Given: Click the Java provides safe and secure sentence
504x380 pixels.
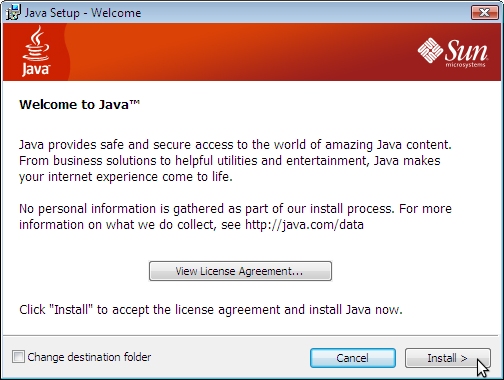Looking at the screenshot, I should [x=235, y=145].
